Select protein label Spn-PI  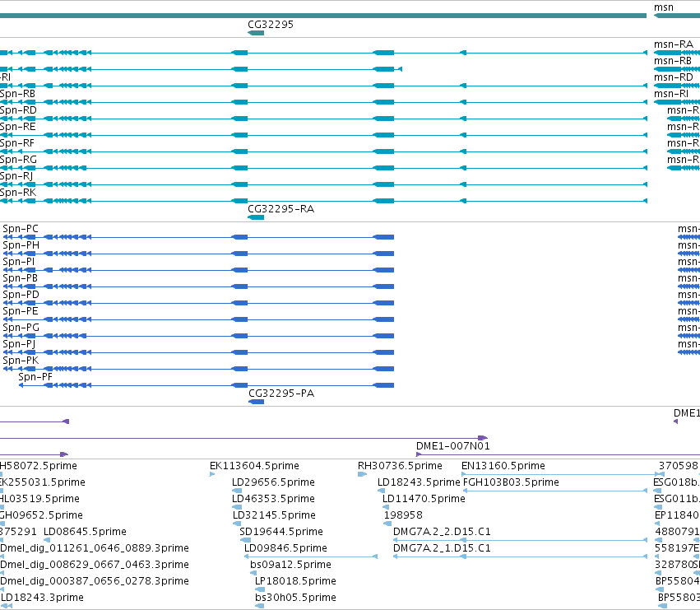[18, 262]
